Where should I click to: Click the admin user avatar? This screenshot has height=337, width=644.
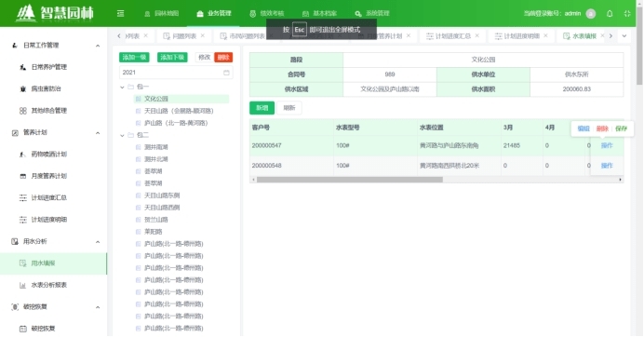[591, 14]
